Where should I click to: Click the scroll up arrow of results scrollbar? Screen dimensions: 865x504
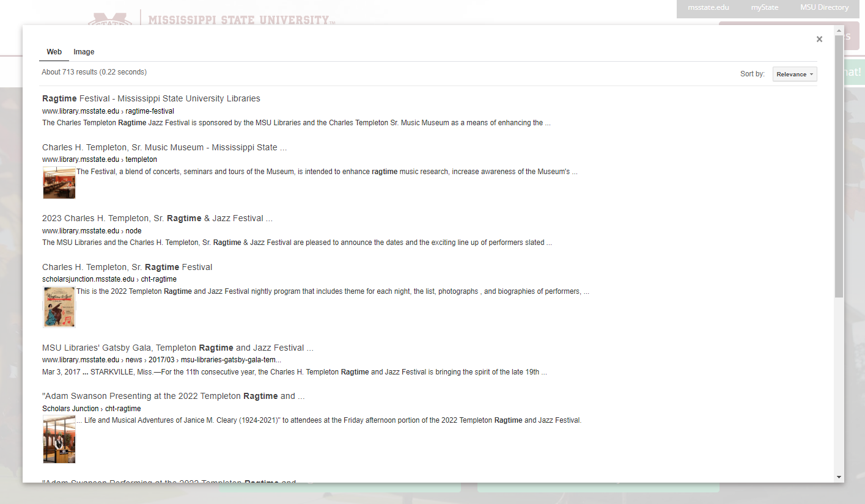click(839, 31)
